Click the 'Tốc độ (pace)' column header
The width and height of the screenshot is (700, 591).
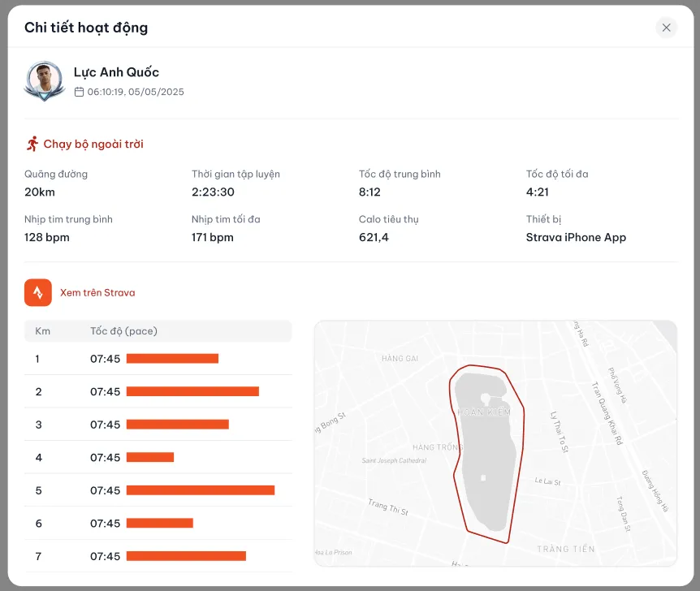123,331
